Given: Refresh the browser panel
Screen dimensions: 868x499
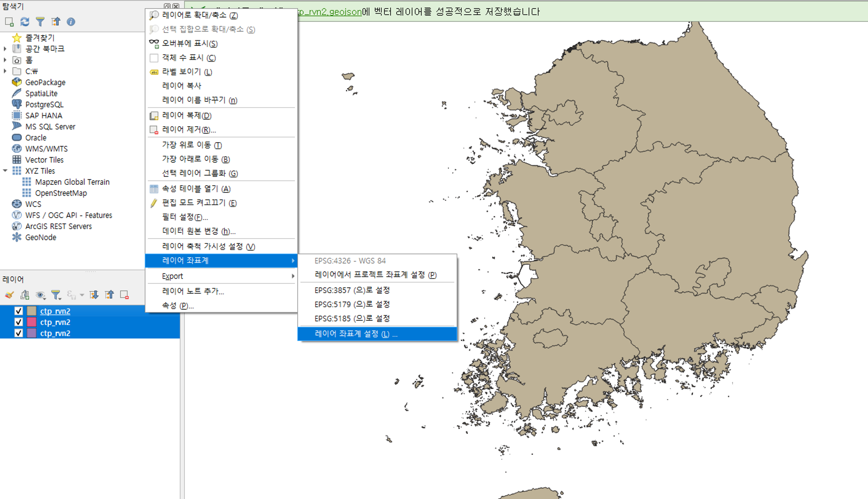Looking at the screenshot, I should 25,22.
